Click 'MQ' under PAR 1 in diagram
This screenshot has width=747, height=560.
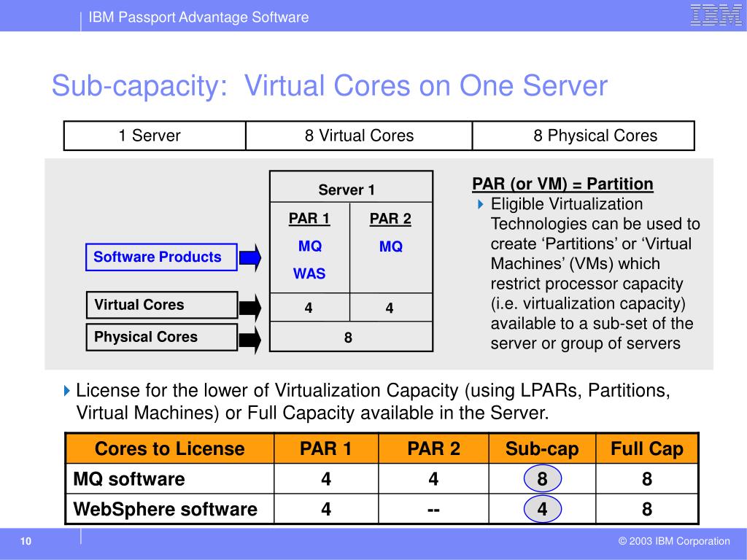[309, 246]
